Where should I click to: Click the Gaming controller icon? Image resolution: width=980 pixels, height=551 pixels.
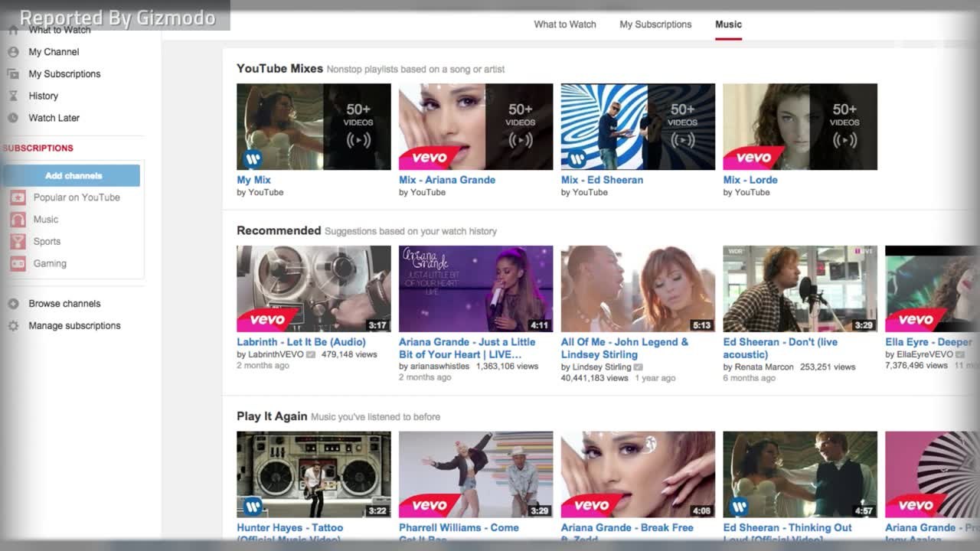(x=18, y=263)
